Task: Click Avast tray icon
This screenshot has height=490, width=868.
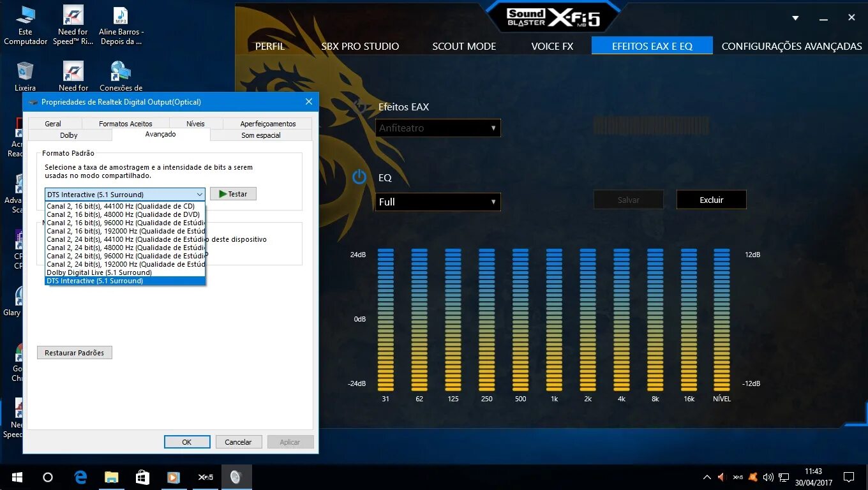Action: (753, 477)
